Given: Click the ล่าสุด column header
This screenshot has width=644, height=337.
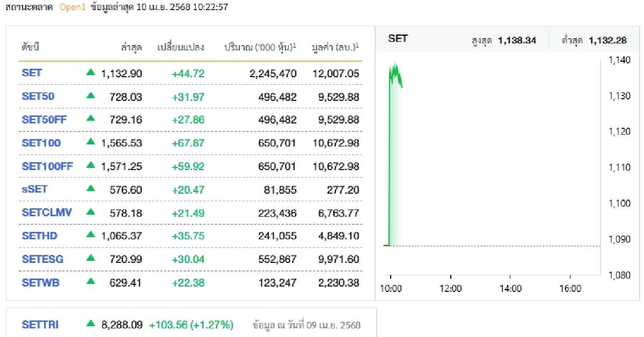Looking at the screenshot, I should tap(131, 47).
